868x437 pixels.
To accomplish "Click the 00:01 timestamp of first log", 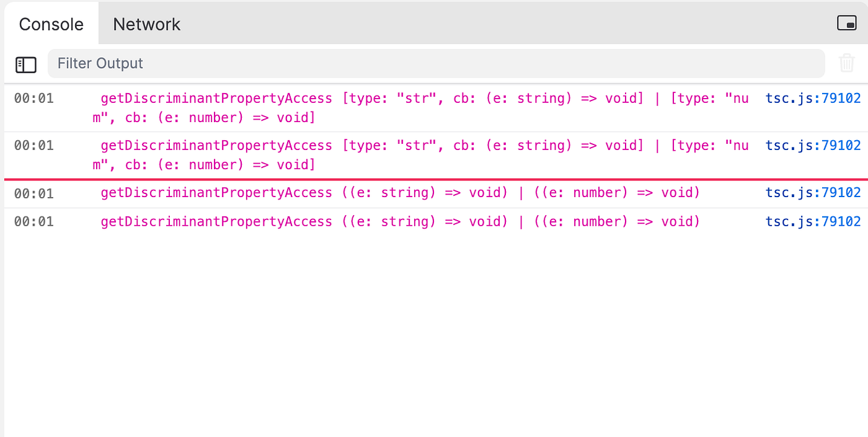I will coord(34,98).
